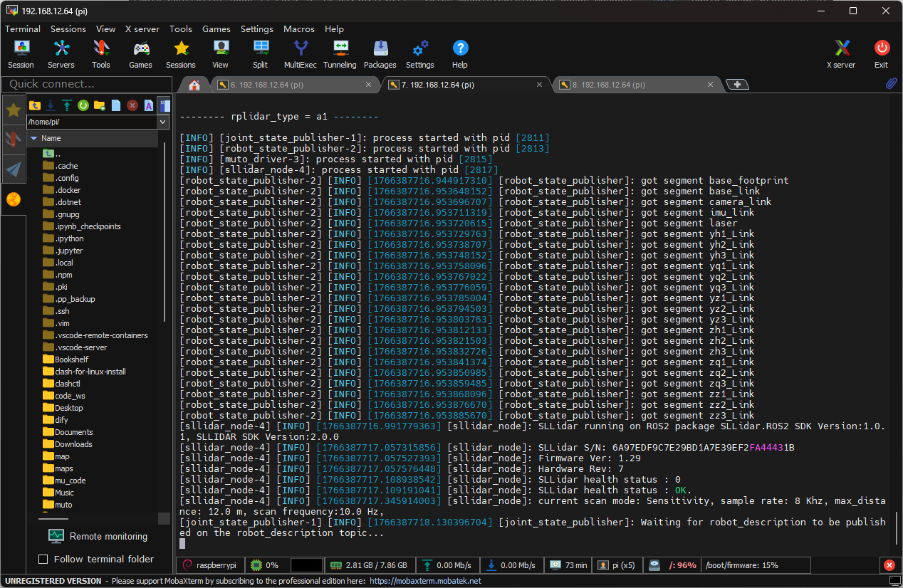Screen dimensions: 903x588
Task: Close the 6. 192.168.12.64 tab
Action: click(369, 84)
